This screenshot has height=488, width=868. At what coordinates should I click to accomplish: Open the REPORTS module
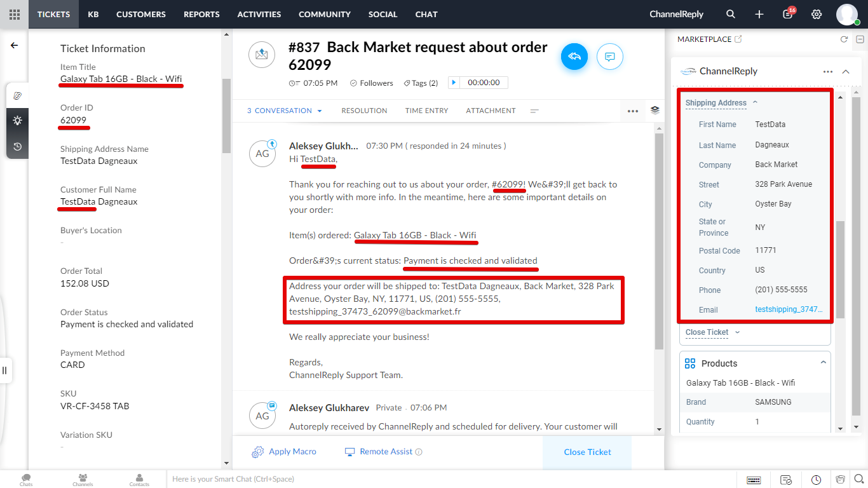pos(201,14)
